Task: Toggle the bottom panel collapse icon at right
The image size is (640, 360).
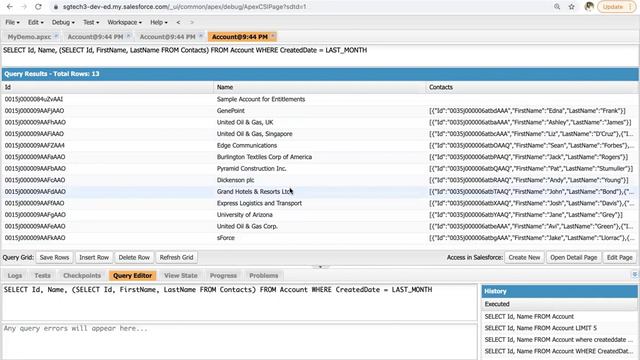Action: [635, 275]
